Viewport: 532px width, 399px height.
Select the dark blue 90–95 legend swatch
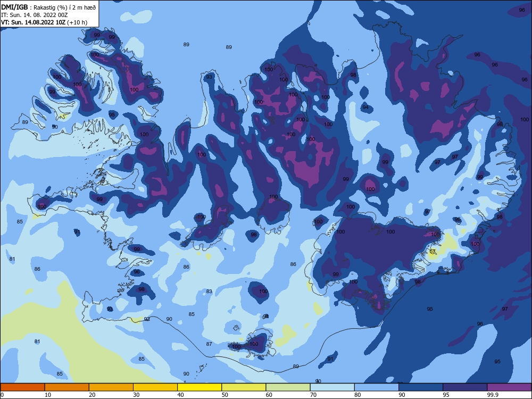[x=421, y=387]
